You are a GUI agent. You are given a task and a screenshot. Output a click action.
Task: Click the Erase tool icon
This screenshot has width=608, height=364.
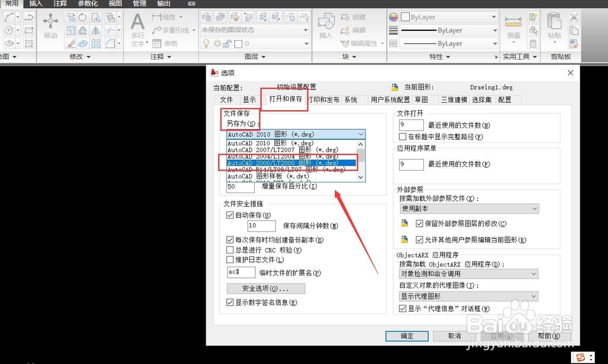pyautogui.click(x=71, y=43)
